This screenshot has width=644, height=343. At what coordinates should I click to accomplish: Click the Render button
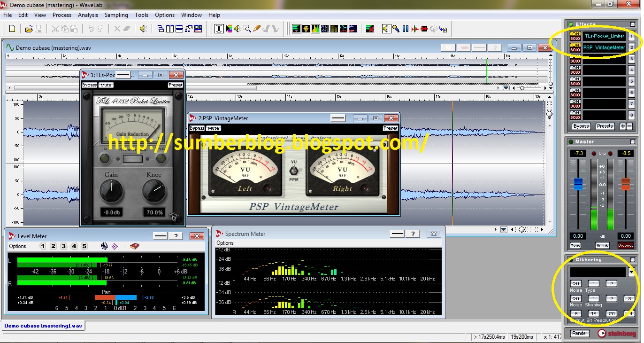[580, 334]
